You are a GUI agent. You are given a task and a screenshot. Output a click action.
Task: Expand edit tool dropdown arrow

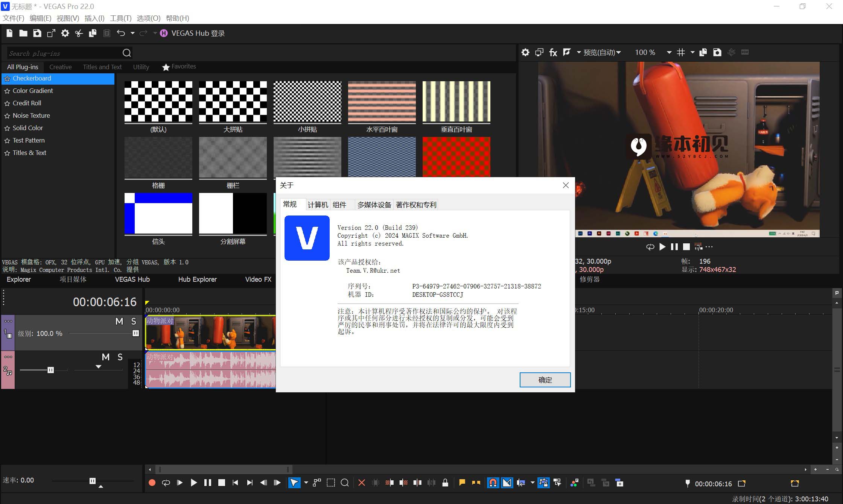click(306, 483)
